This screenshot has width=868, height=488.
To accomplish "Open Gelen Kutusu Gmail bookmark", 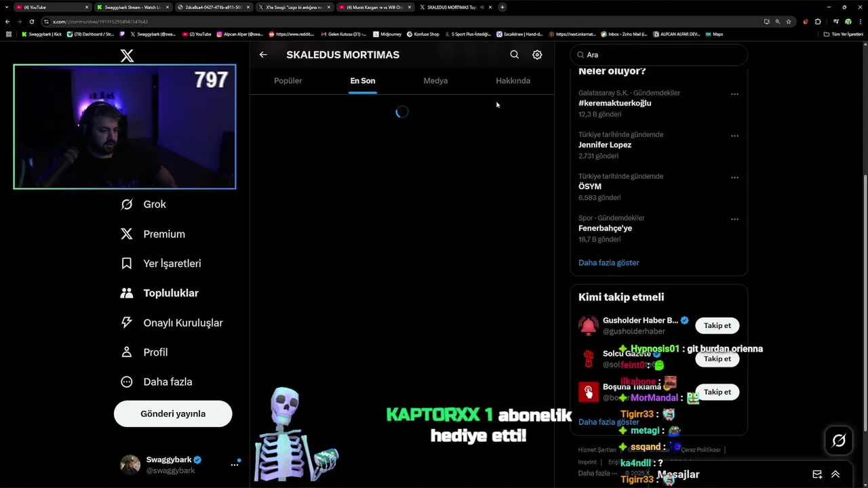I will click(343, 34).
